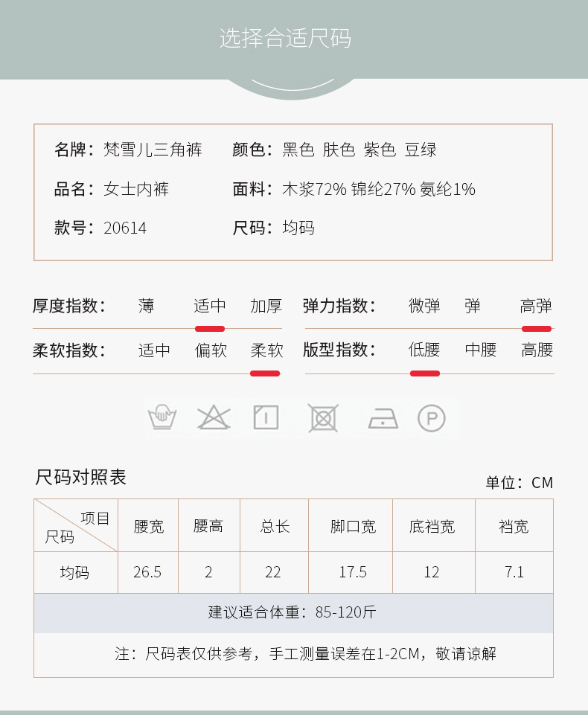The height and width of the screenshot is (715, 588).
Task: Select elasticity level 微弹
Action: coord(424,306)
